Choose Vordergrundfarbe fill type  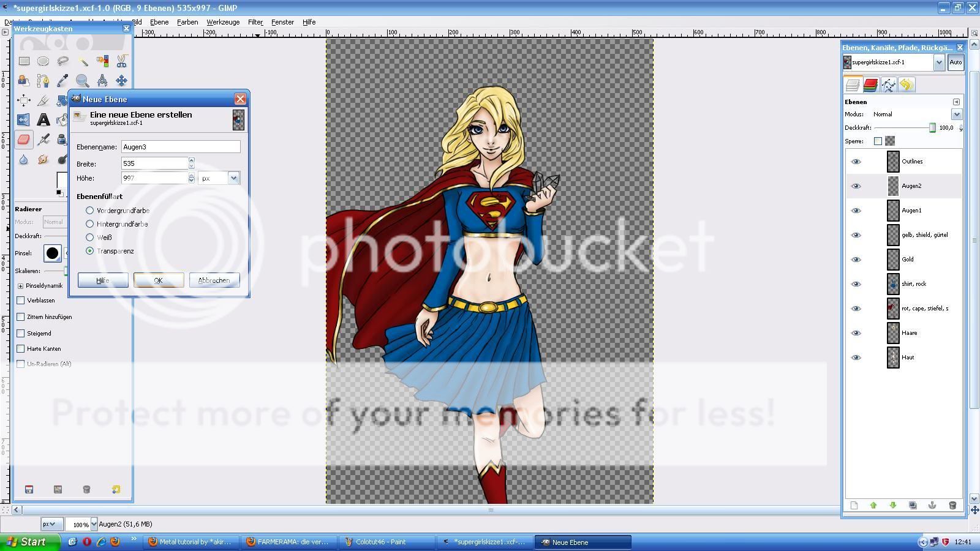click(x=90, y=211)
